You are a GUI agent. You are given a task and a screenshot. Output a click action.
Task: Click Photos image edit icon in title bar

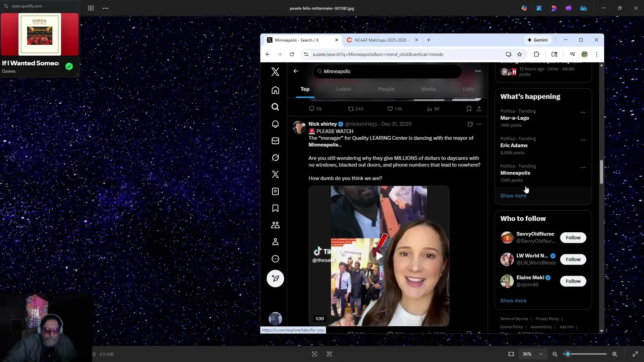click(x=539, y=8)
